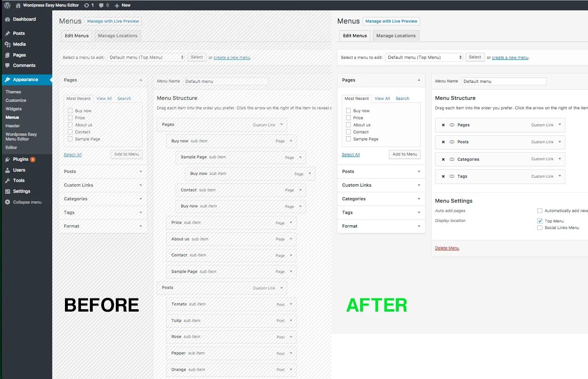Image resolution: width=588 pixels, height=379 pixels.
Task: Click the Media icon in the sidebar
Action: 8,44
